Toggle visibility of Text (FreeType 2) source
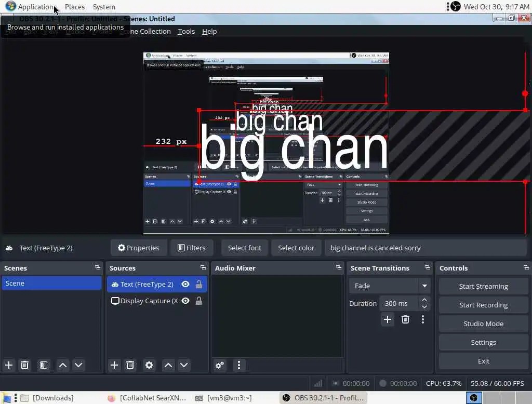 click(185, 284)
